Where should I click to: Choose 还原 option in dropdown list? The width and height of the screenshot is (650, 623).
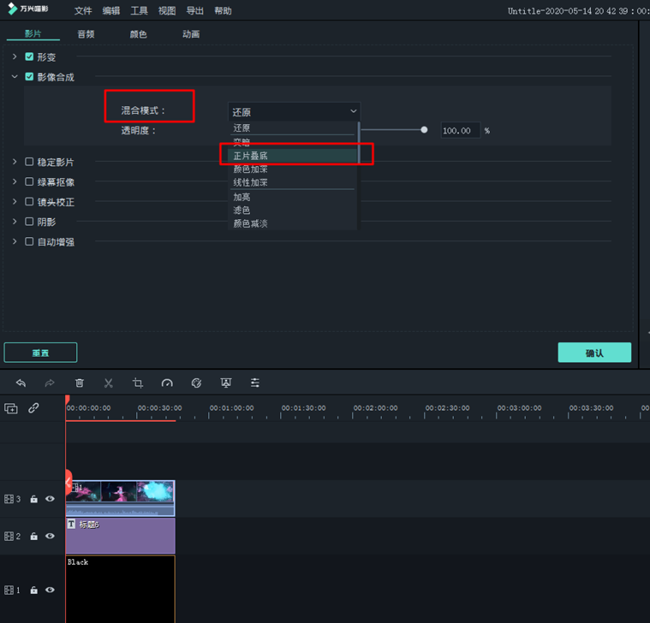(293, 128)
